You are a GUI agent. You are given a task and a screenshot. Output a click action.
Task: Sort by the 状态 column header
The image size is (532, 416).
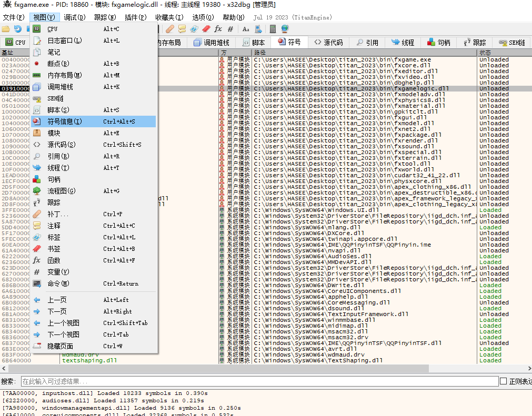(x=504, y=53)
